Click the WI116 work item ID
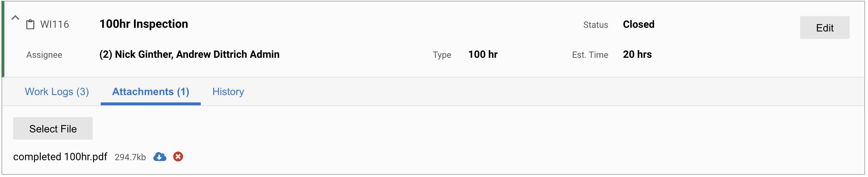Viewport: 868px width, 177px height. click(x=55, y=25)
